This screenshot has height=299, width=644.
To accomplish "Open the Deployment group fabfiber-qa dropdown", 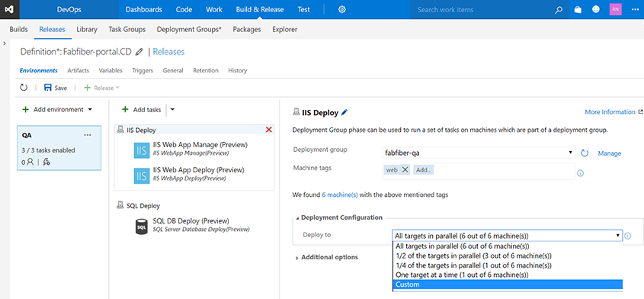I will pos(478,153).
